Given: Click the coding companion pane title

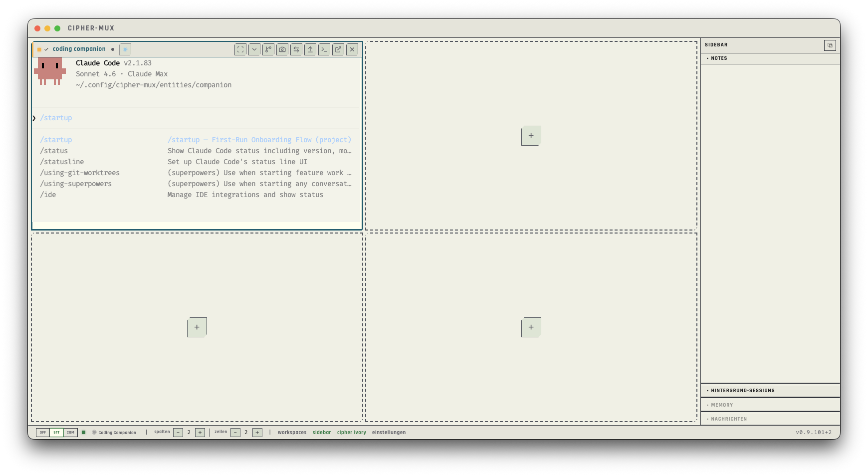Looking at the screenshot, I should 79,49.
